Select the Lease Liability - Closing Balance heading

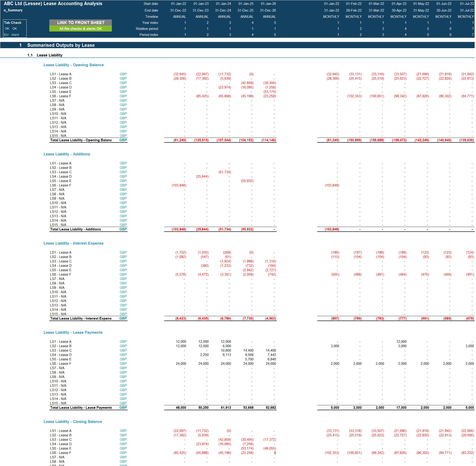pyautogui.click(x=73, y=422)
